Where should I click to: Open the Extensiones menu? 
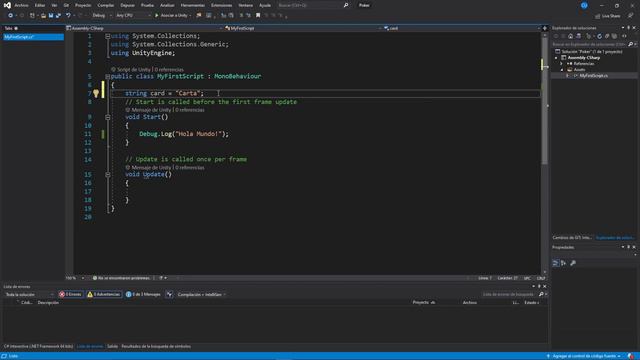(x=221, y=5)
